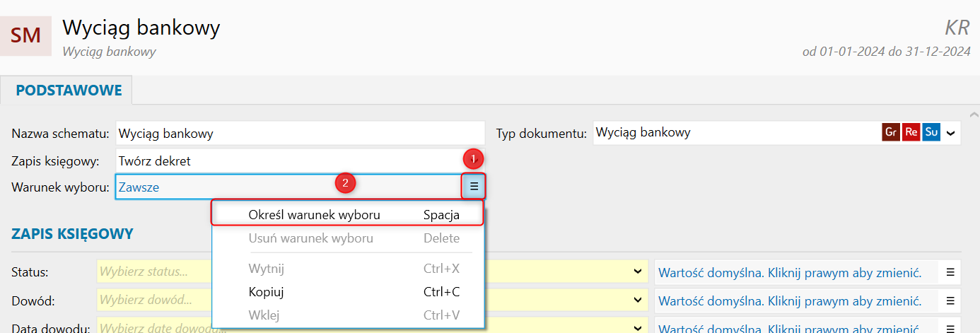Click the brown Gr badge in Typ dokumentu
The image size is (980, 333).
(891, 132)
